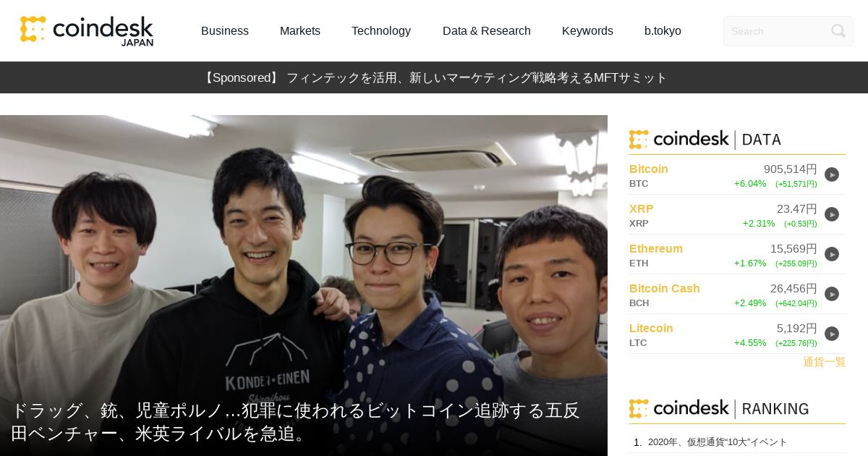
Task: Open the Technology menu
Action: pyautogui.click(x=381, y=31)
